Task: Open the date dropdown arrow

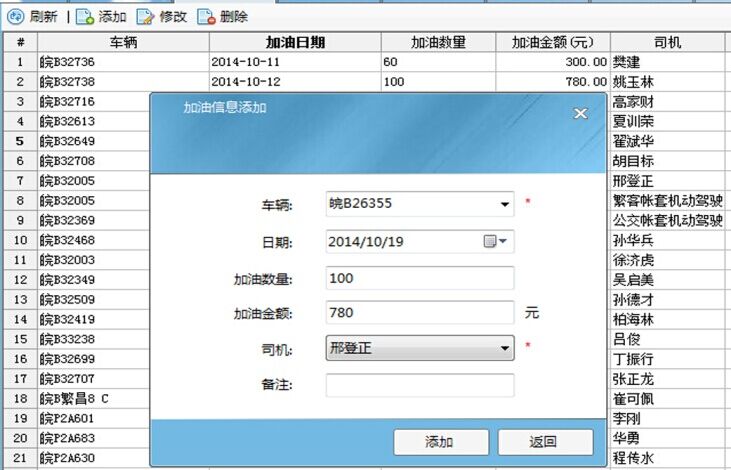Action: coord(503,241)
